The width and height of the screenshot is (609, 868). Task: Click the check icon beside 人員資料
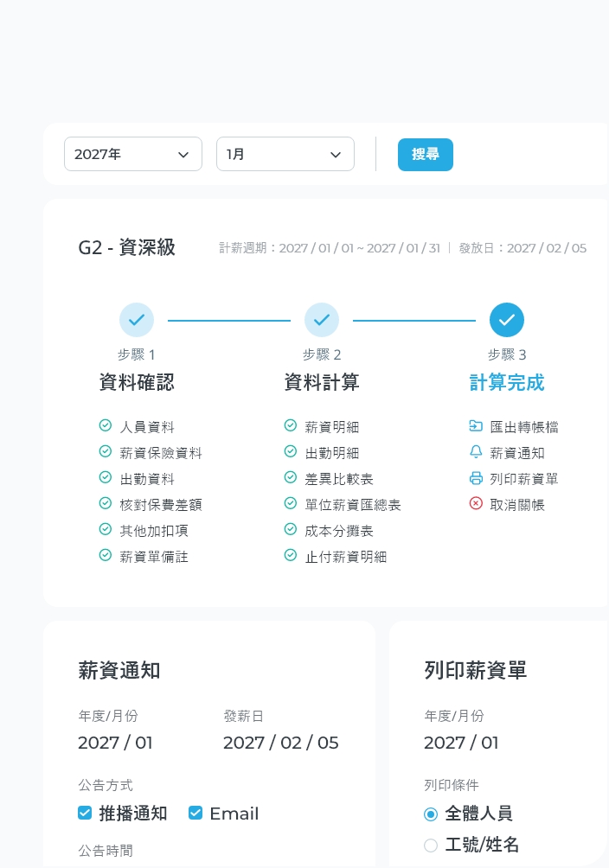106,425
